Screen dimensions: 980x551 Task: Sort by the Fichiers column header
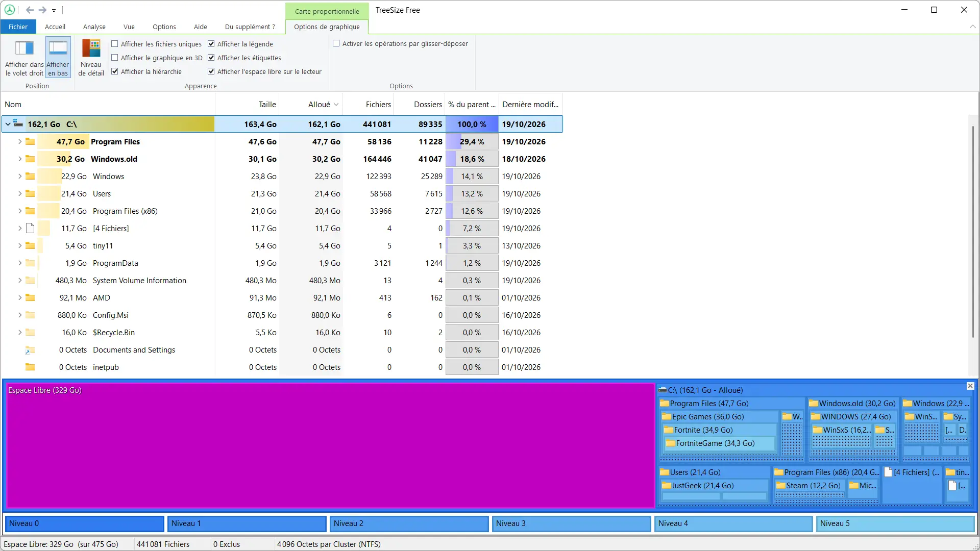tap(369, 104)
